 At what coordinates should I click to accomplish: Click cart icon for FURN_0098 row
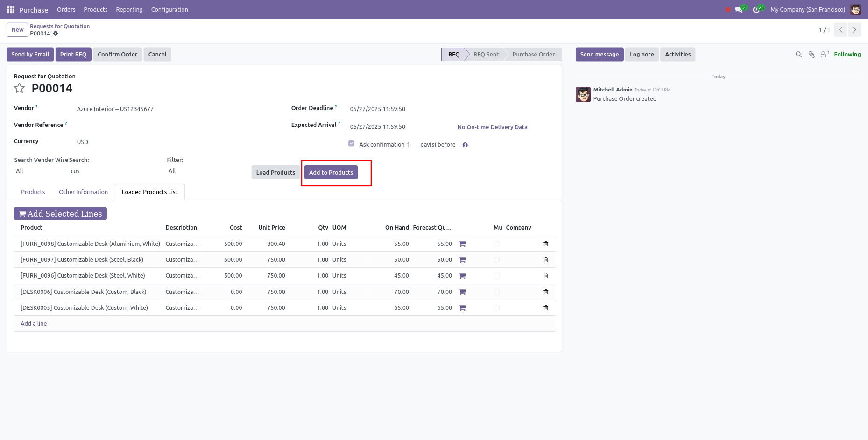point(462,244)
